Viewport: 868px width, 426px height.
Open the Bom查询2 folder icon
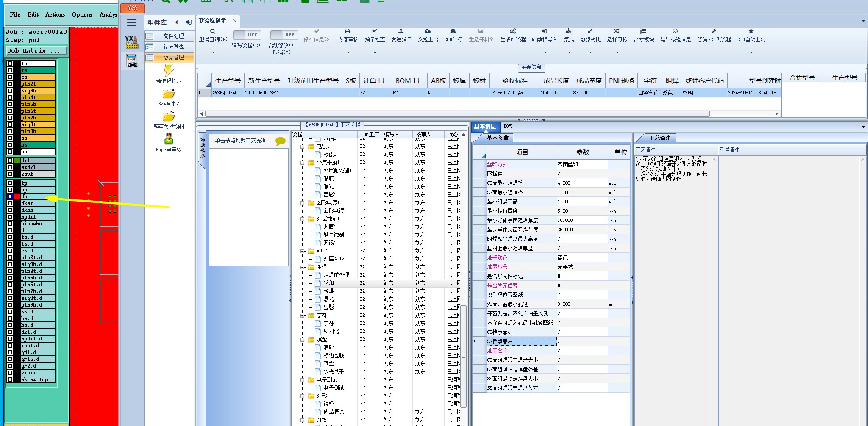click(x=169, y=94)
